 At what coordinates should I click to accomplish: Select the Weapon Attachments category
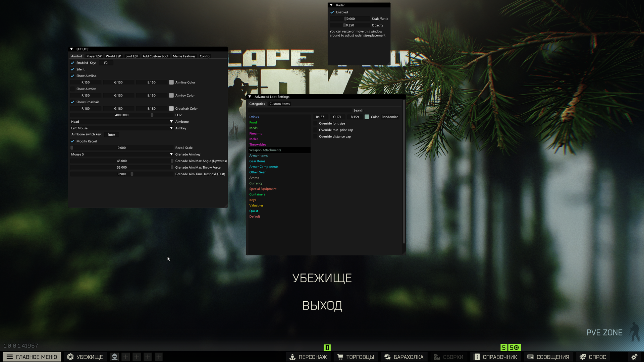click(279, 150)
